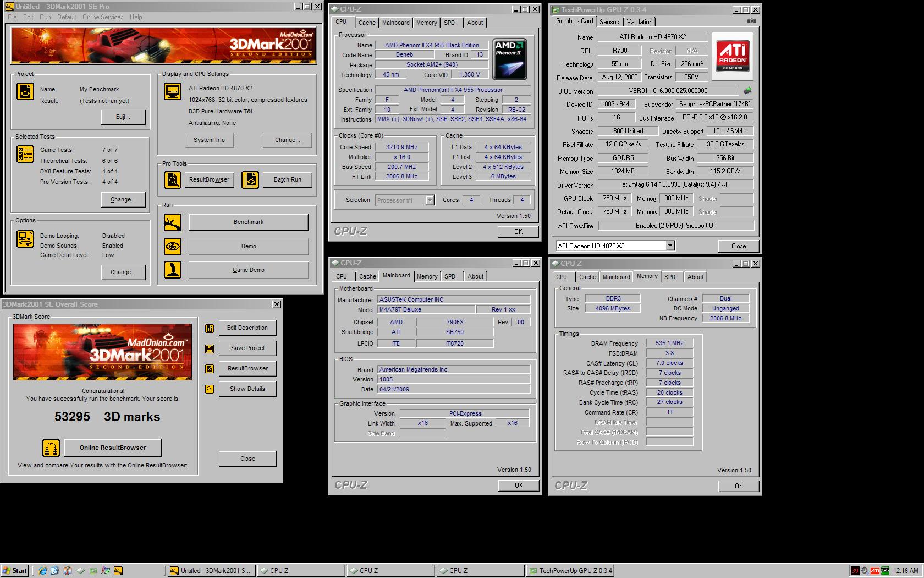Click the DRAM Frequency 535.1 MHz value

(x=669, y=343)
